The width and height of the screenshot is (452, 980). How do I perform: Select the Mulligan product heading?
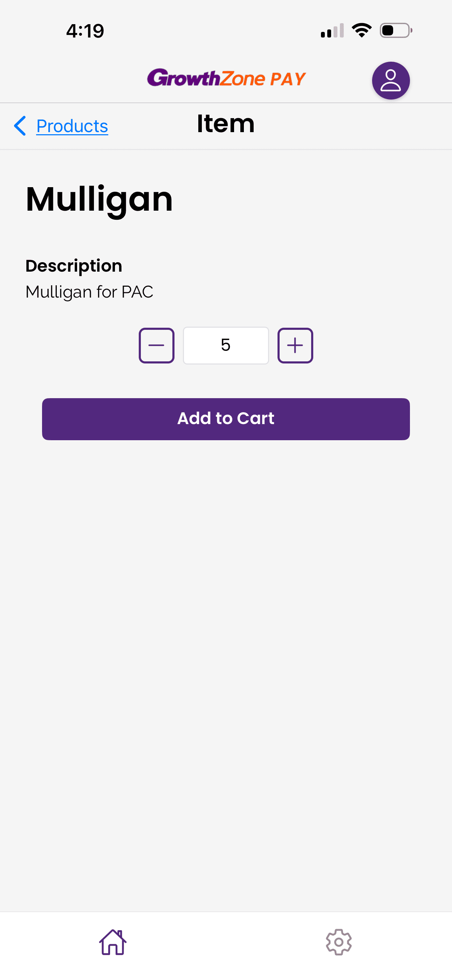tap(99, 198)
